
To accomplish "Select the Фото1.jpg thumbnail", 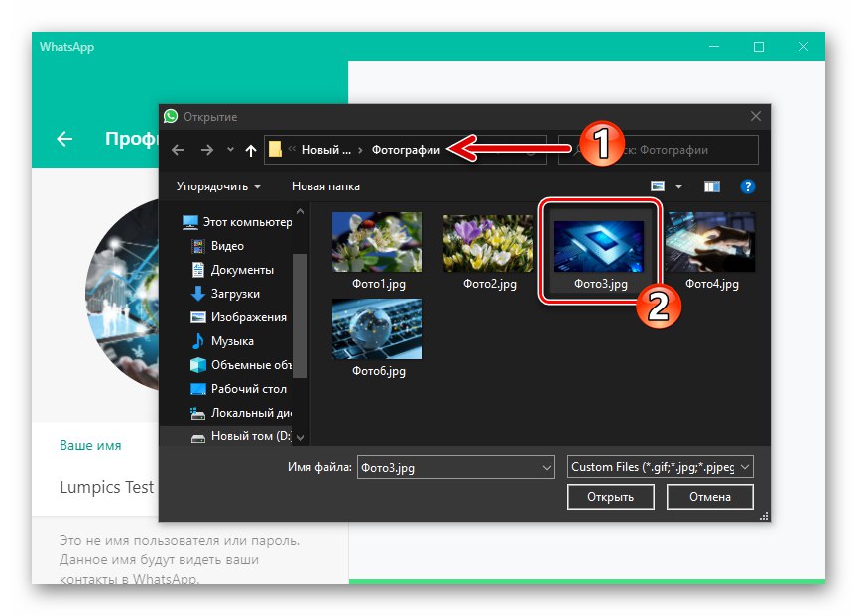I will tap(377, 241).
